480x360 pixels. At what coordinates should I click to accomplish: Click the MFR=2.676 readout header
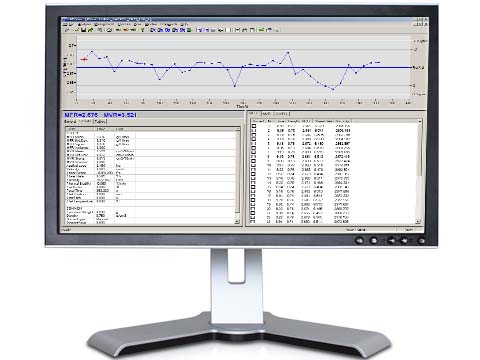coord(81,115)
